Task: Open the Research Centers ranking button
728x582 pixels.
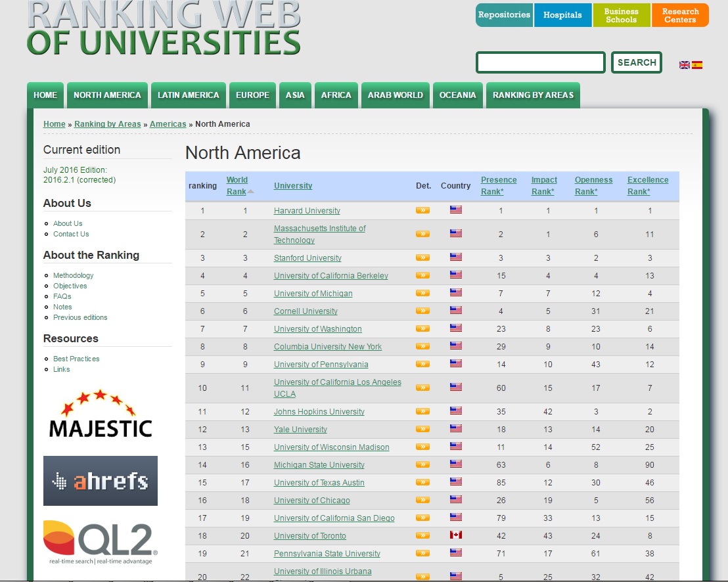Action: click(x=680, y=15)
